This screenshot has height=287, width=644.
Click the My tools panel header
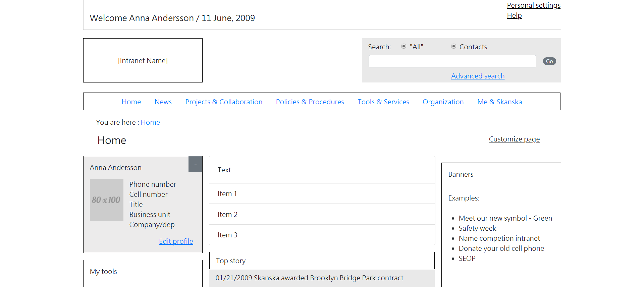(143, 272)
